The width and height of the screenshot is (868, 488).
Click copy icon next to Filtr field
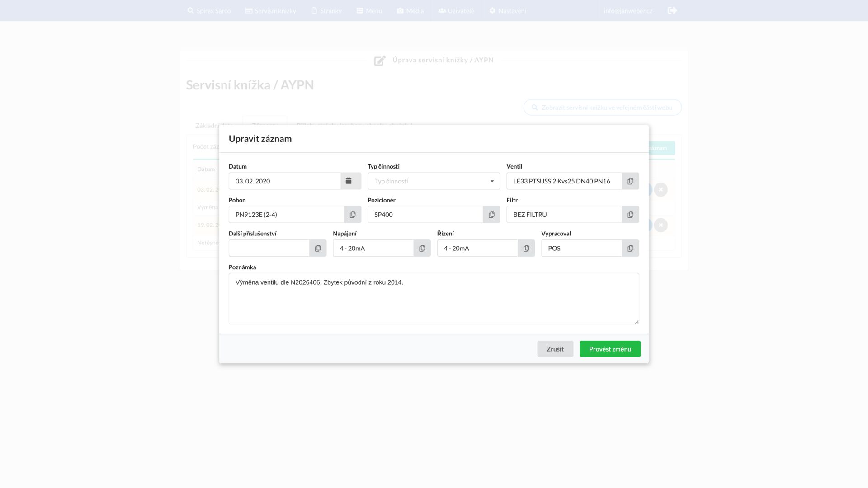pyautogui.click(x=630, y=215)
